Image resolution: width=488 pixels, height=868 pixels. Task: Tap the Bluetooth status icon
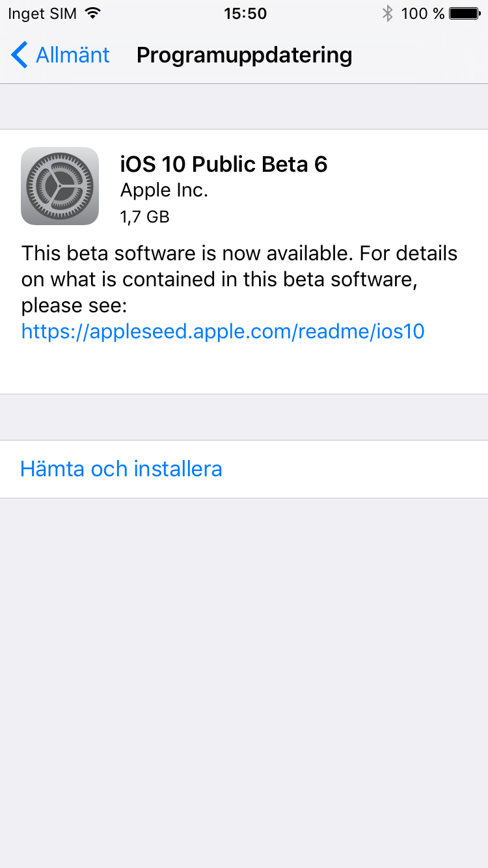[x=388, y=13]
